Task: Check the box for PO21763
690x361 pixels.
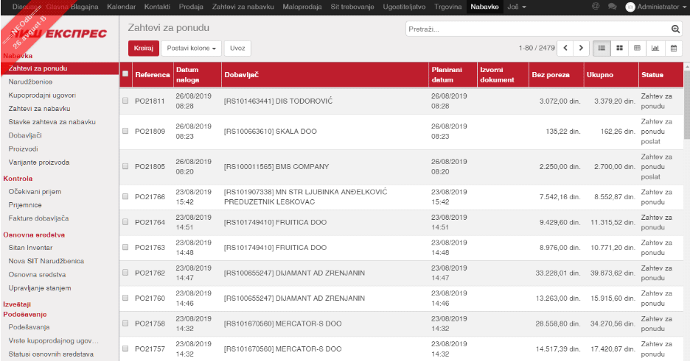Action: pos(125,247)
